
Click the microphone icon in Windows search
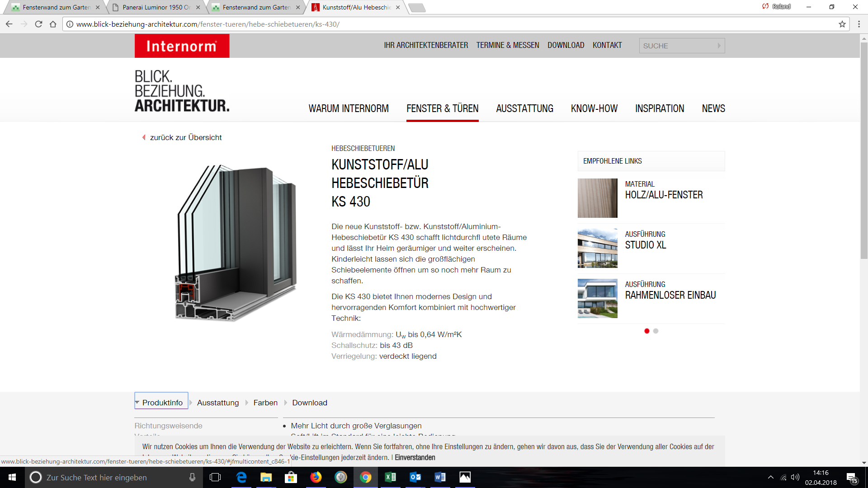(192, 477)
